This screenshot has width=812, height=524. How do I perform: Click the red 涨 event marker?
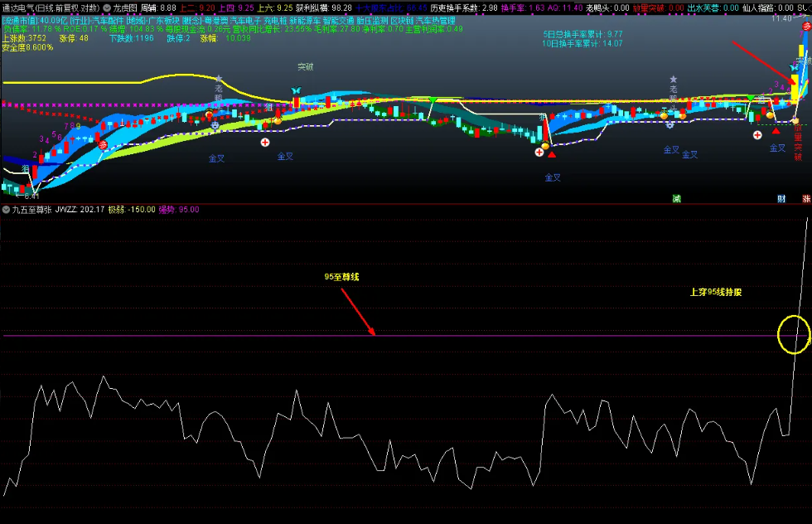pyautogui.click(x=806, y=199)
